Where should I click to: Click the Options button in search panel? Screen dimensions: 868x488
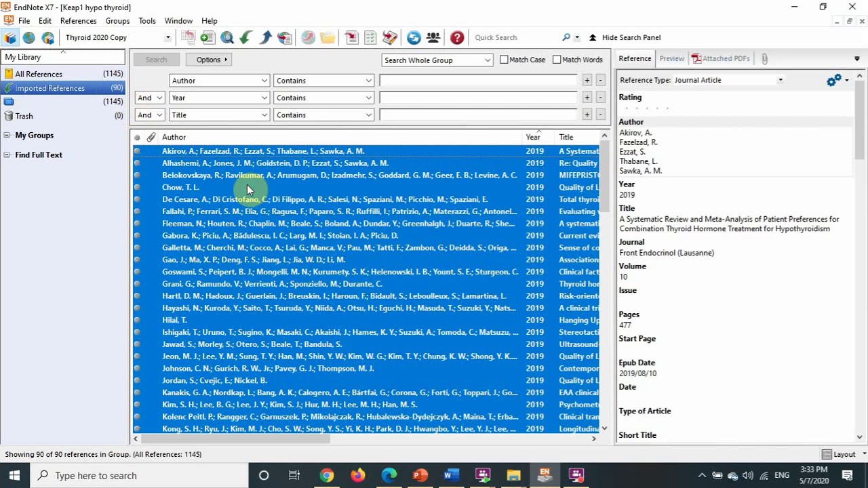coord(210,60)
